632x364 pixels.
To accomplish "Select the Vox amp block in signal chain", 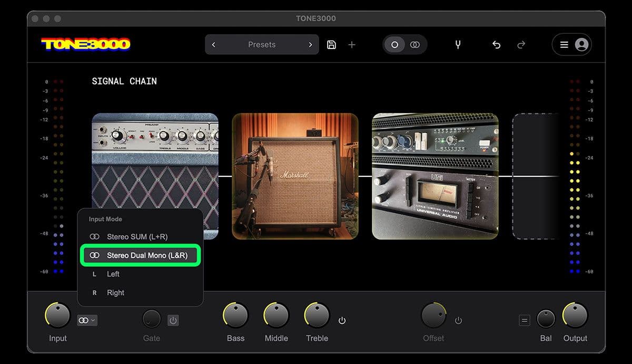I will pos(155,161).
